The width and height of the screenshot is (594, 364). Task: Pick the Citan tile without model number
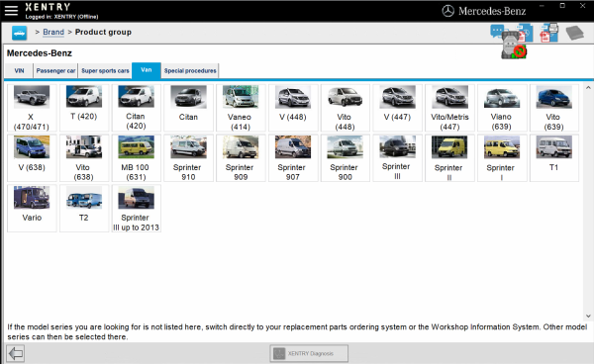(189, 108)
